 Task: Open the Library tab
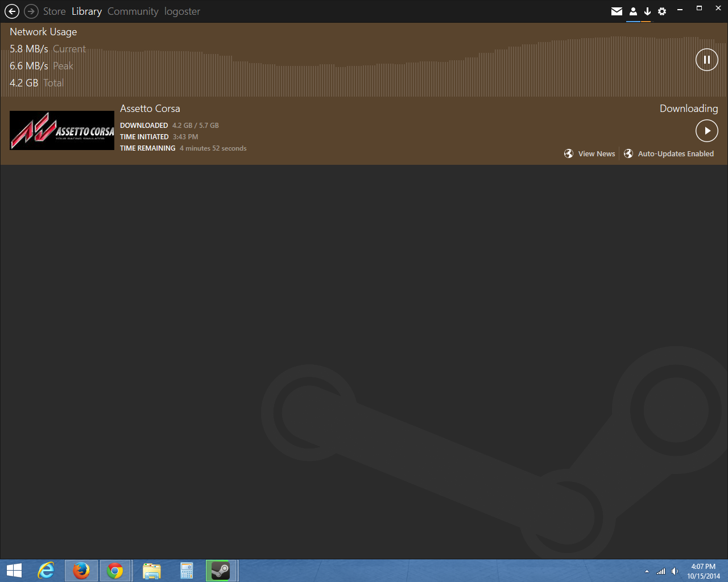coord(86,11)
